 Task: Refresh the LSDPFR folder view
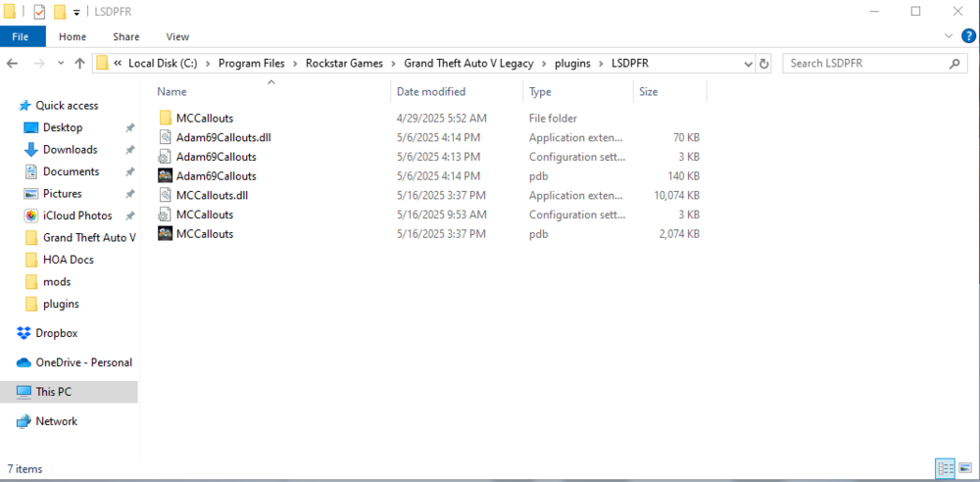tap(763, 63)
